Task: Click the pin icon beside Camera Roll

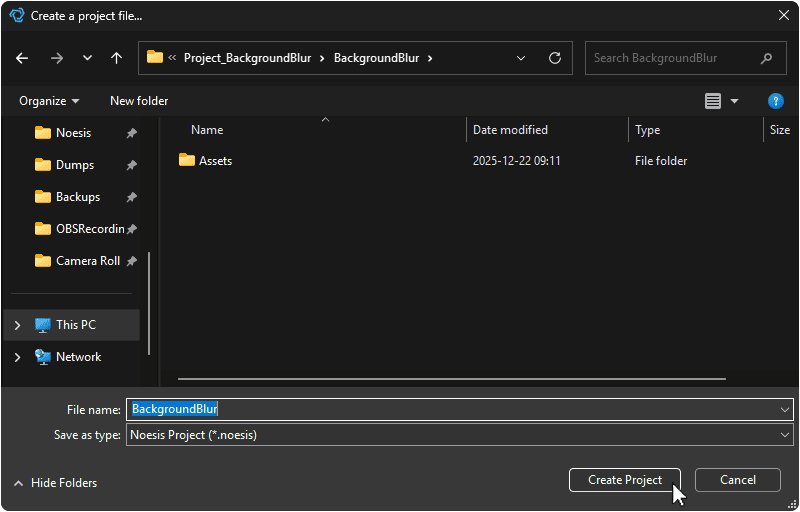Action: click(132, 261)
